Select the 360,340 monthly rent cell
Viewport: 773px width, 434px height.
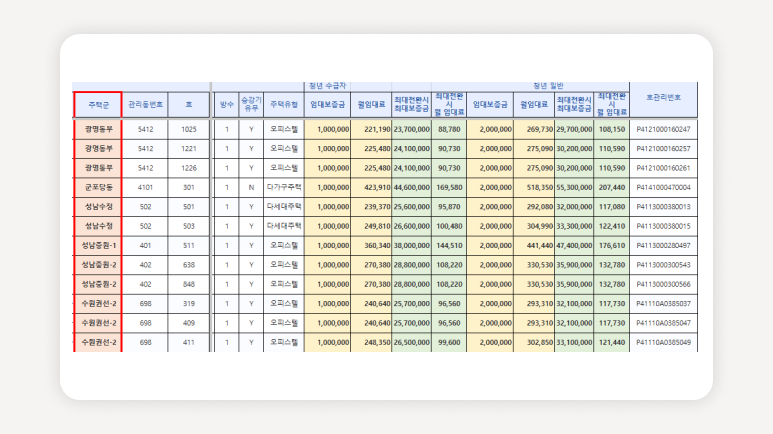372,245
